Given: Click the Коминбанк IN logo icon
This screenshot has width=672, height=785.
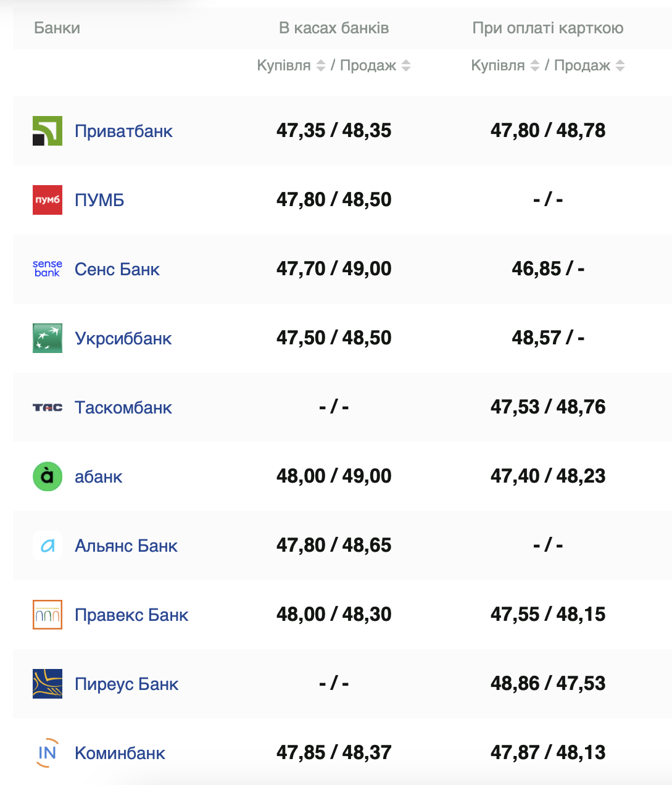Looking at the screenshot, I should point(48,753).
